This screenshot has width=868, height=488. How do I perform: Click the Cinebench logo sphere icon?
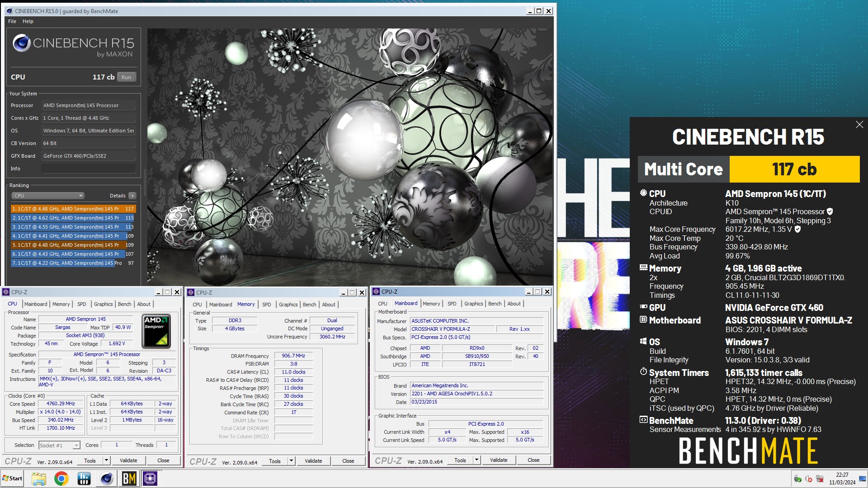21,43
